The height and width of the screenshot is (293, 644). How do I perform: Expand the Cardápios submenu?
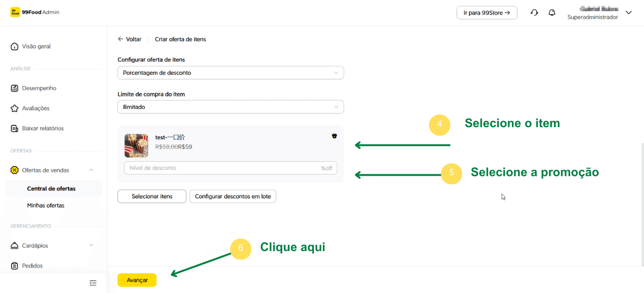[x=91, y=245]
